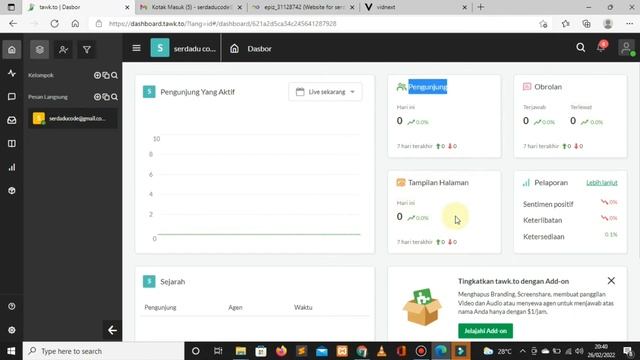
Task: Click the Obrolan card title
Action: click(548, 87)
